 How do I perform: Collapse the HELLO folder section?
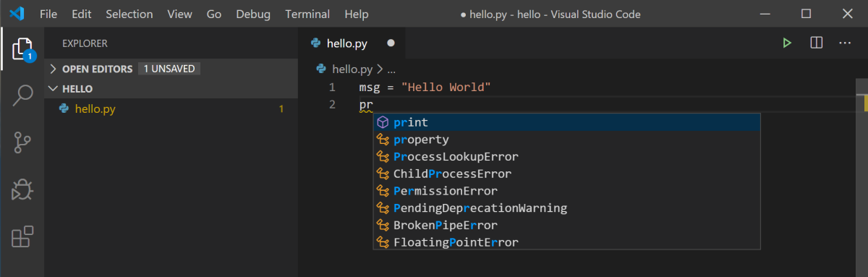click(171, 89)
